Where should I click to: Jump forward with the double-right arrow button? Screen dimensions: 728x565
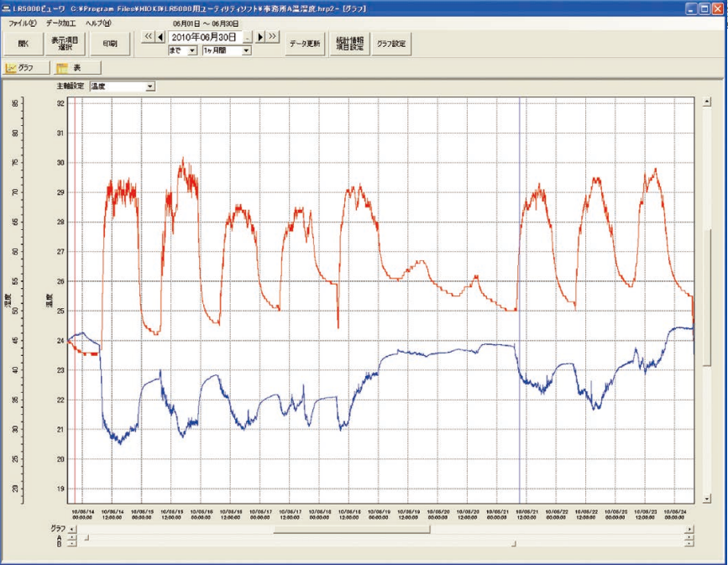[272, 37]
